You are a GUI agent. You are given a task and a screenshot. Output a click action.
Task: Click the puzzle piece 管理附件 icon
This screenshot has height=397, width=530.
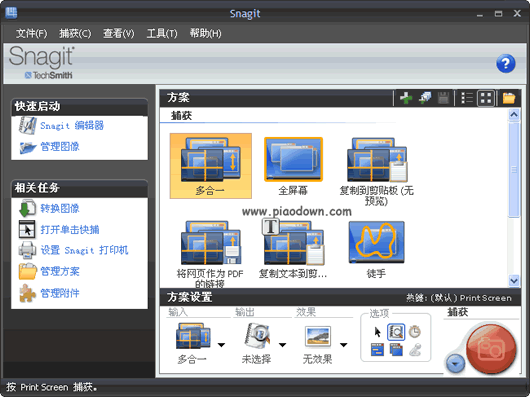27,293
